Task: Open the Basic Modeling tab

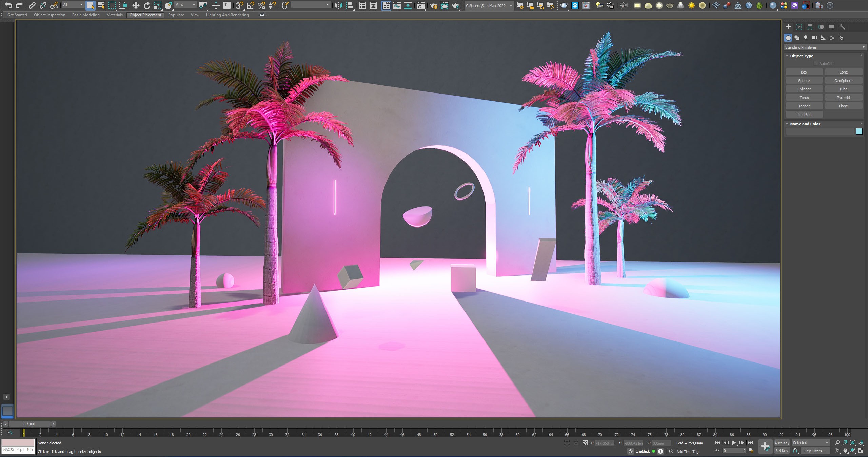Action: [86, 15]
